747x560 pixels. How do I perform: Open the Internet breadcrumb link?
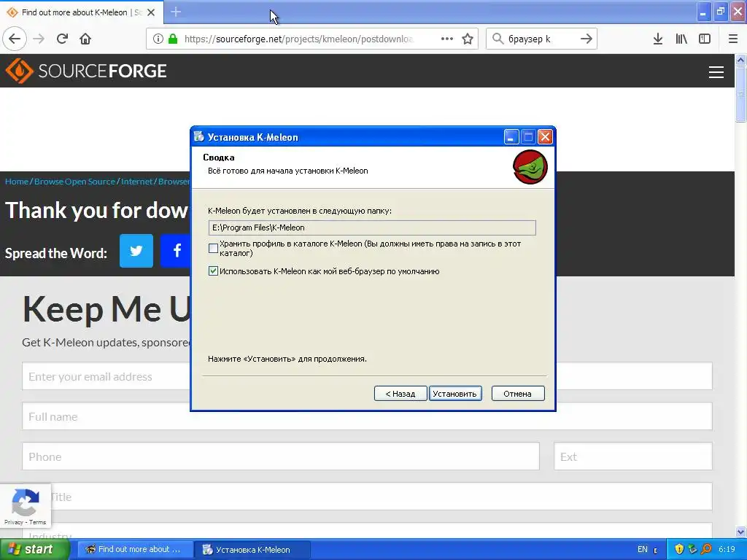[136, 182]
